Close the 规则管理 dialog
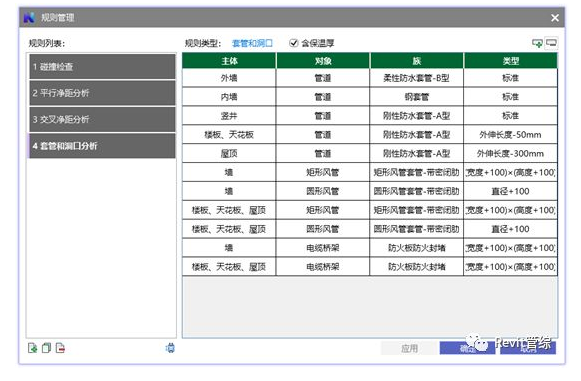This screenshot has height=381, width=581. [x=555, y=18]
